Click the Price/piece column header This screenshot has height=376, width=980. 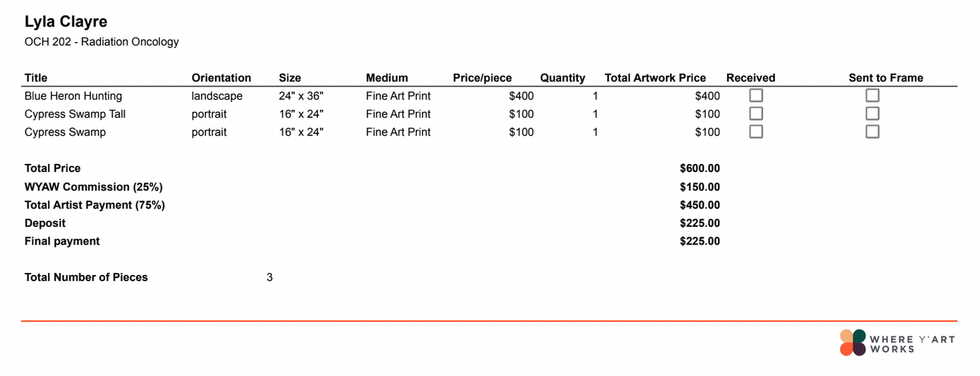[482, 78]
